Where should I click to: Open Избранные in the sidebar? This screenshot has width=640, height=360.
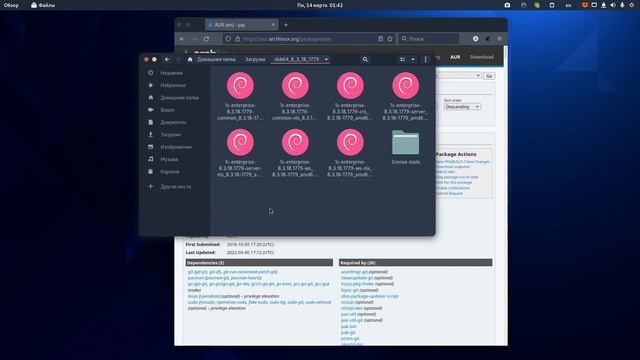(175, 85)
